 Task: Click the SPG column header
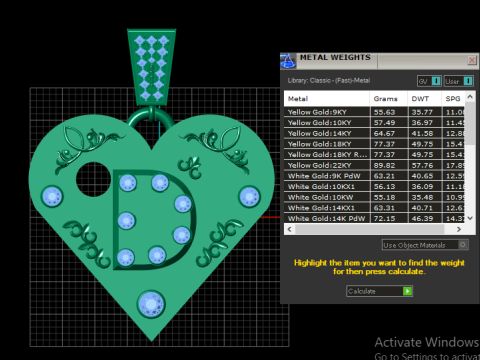pyautogui.click(x=453, y=99)
